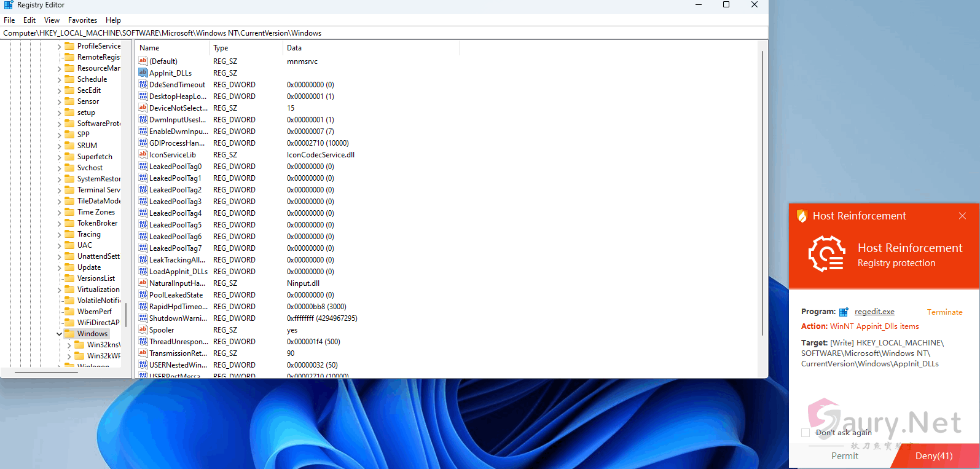The height and width of the screenshot is (469, 980).
Task: Click the DdeSendTimeout DWORD value icon
Action: pos(143,84)
